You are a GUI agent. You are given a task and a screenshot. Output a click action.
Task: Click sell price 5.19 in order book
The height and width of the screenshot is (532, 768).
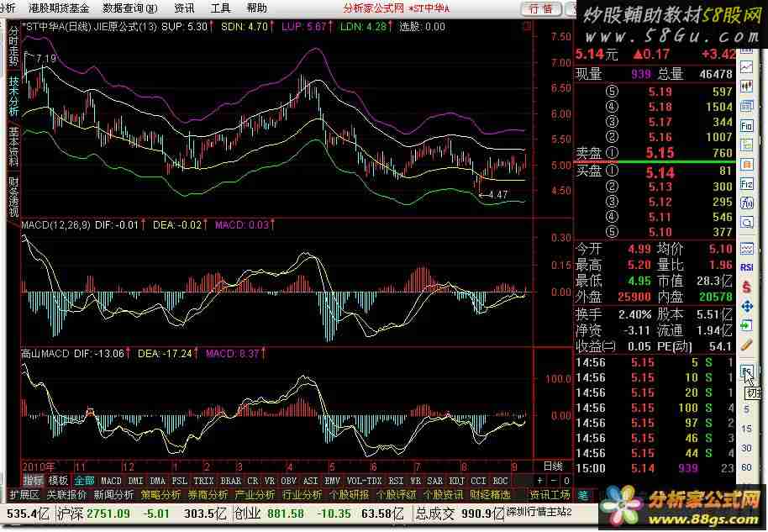tap(660, 92)
